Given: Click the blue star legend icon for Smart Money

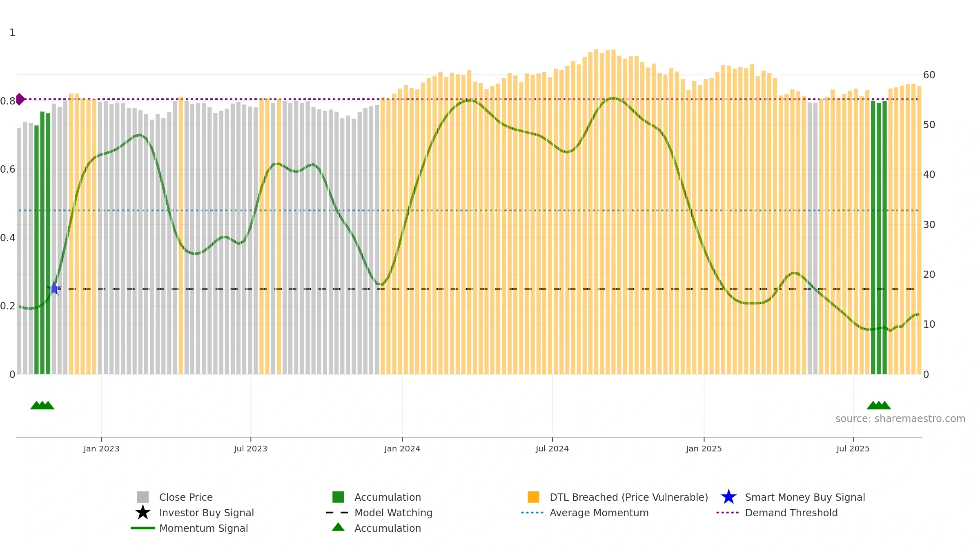Looking at the screenshot, I should click(x=728, y=497).
